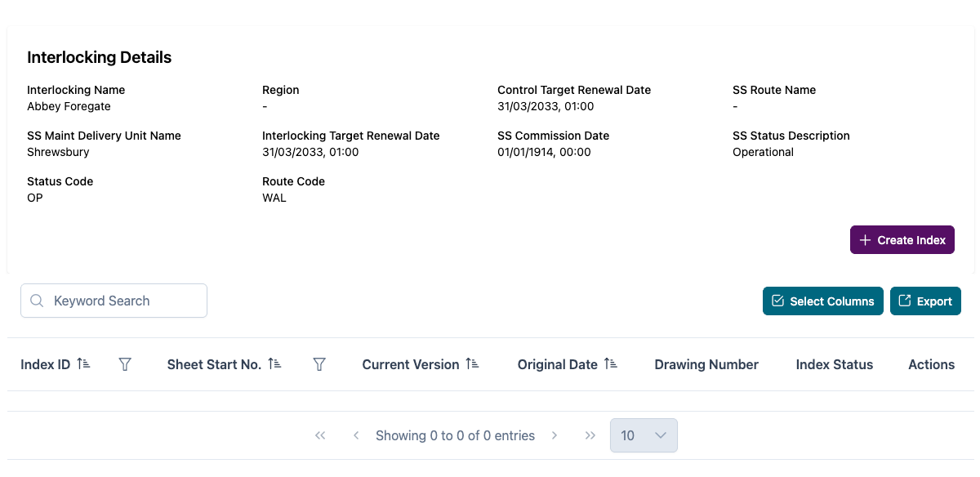Image resolution: width=980 pixels, height=477 pixels.
Task: Go to next page arrow
Action: click(x=555, y=435)
